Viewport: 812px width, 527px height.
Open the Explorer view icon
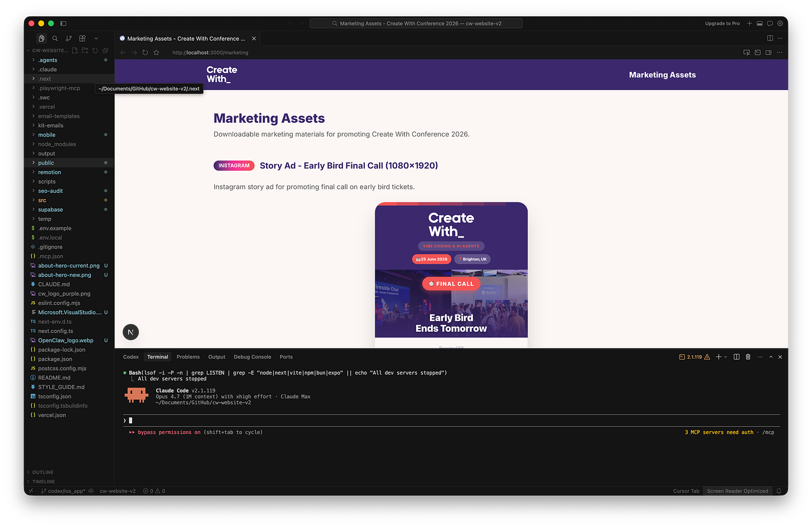(41, 38)
